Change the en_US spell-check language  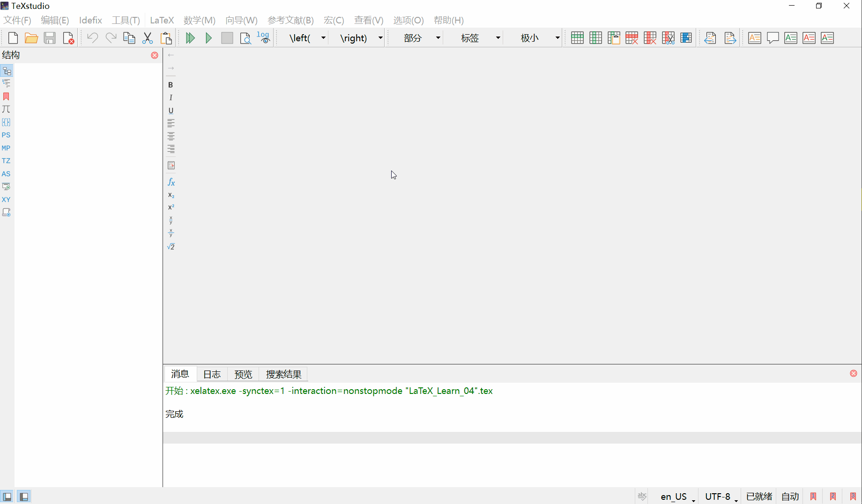(677, 497)
